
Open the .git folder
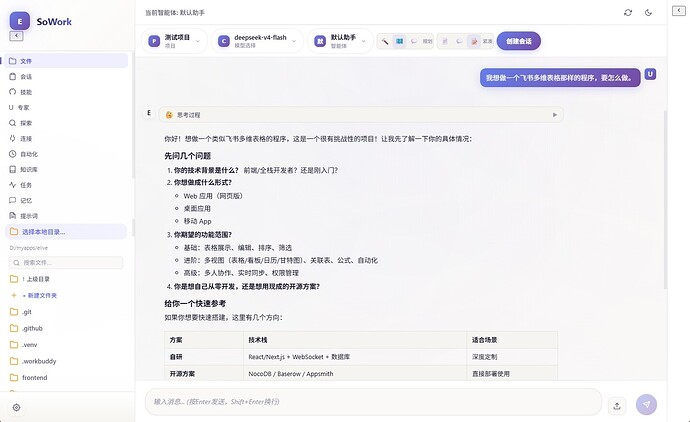(x=66, y=312)
